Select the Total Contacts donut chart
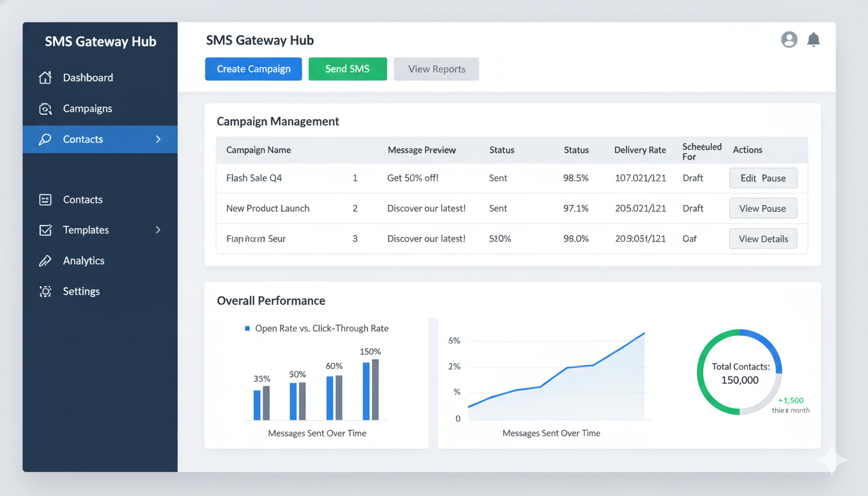Image resolution: width=868 pixels, height=496 pixels. [x=739, y=373]
